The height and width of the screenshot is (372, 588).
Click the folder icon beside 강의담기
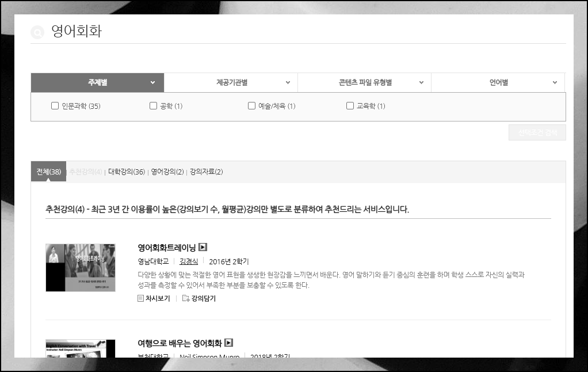186,298
